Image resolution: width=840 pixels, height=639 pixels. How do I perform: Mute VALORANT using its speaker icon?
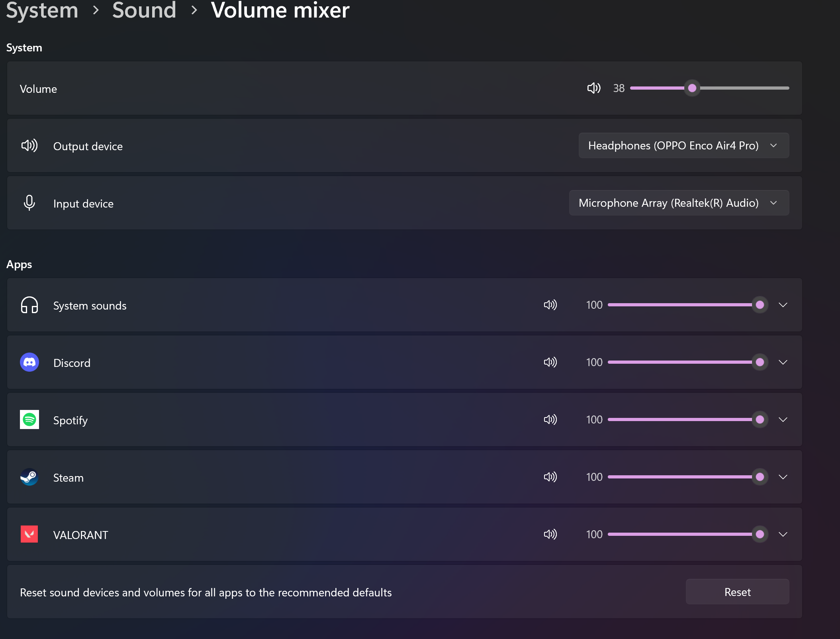tap(550, 534)
